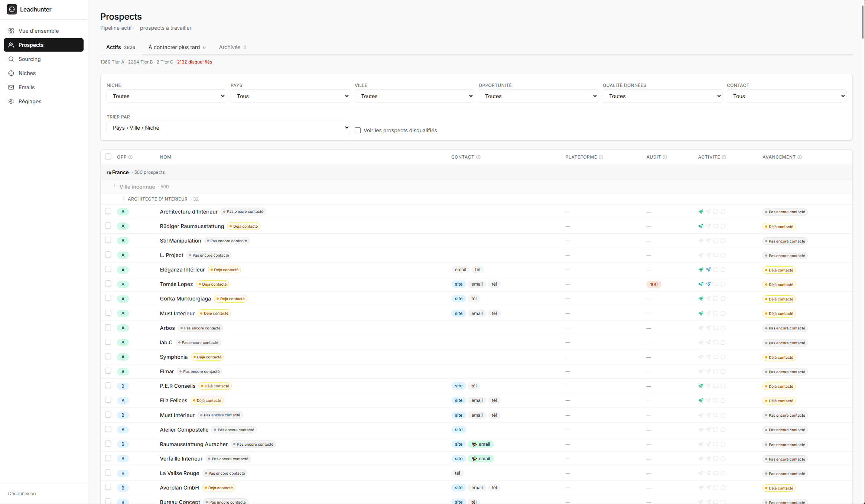Open Sourcing in sidebar
865x504 pixels.
(43, 59)
